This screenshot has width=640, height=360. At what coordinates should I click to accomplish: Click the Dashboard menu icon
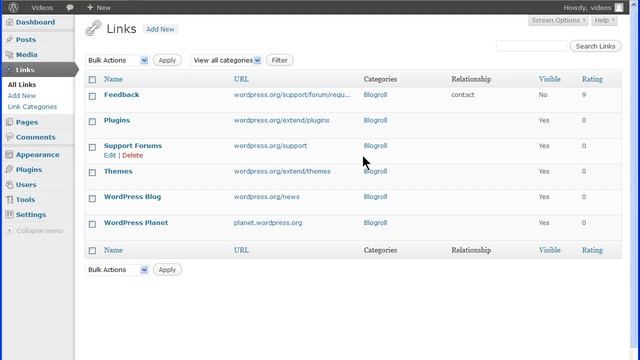pyautogui.click(x=9, y=22)
